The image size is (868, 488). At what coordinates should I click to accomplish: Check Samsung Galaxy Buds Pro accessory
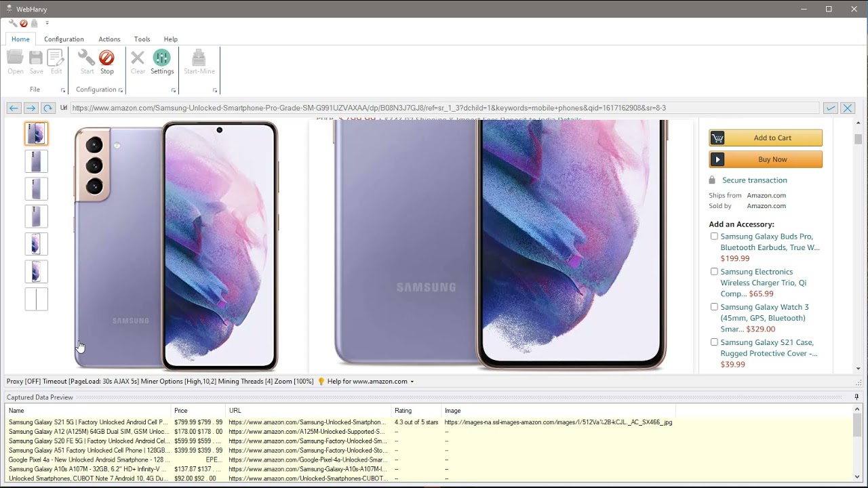click(714, 237)
